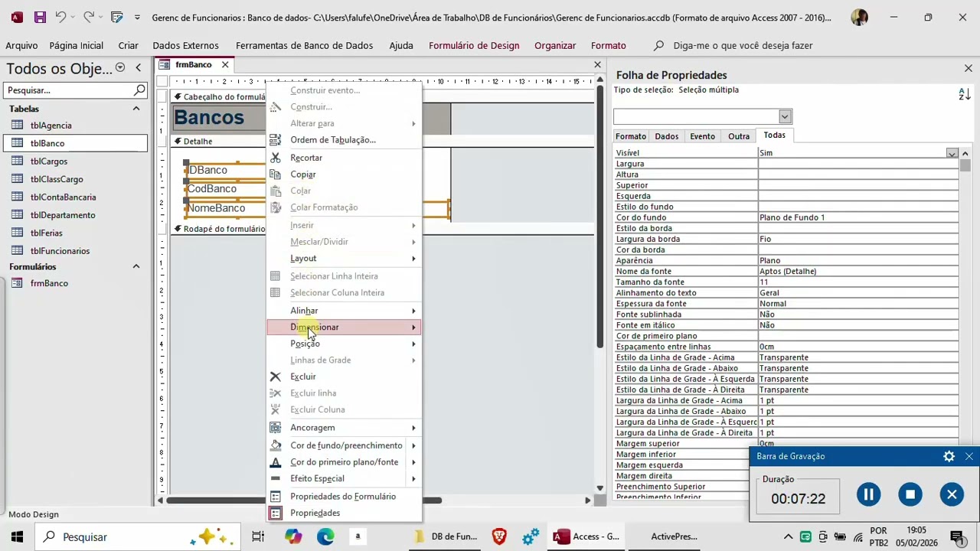
Task: Click the search magnifier in navigation pane
Action: coord(139,90)
